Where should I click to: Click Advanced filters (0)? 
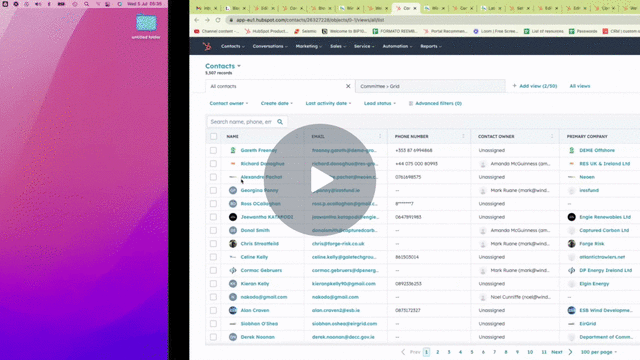(x=435, y=103)
